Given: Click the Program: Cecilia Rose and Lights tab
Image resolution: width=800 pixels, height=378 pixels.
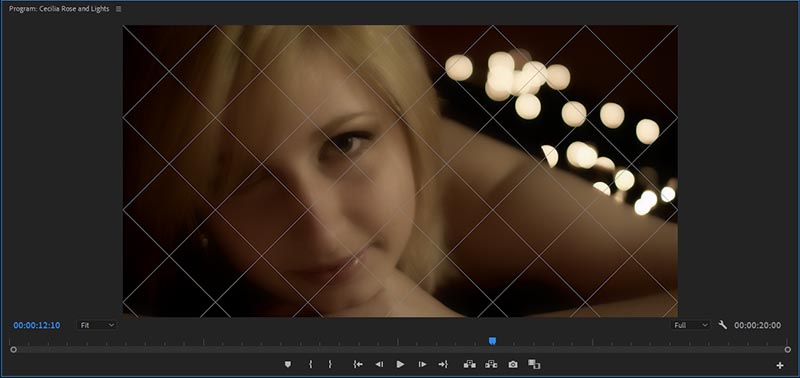Looking at the screenshot, I should pyautogui.click(x=59, y=9).
